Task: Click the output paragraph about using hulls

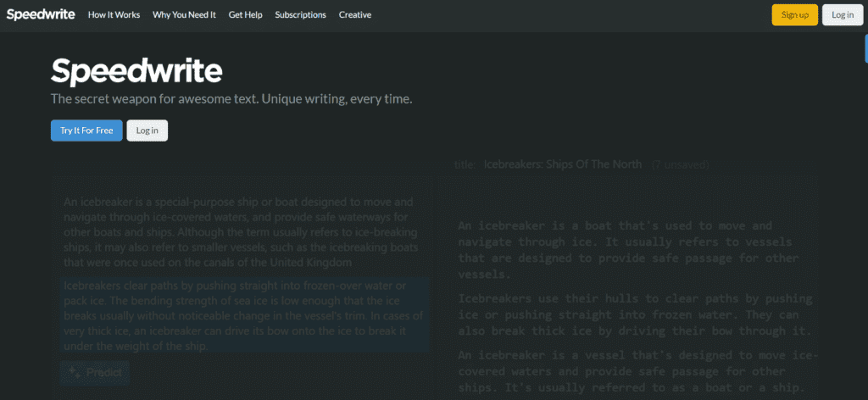Action: click(x=634, y=314)
